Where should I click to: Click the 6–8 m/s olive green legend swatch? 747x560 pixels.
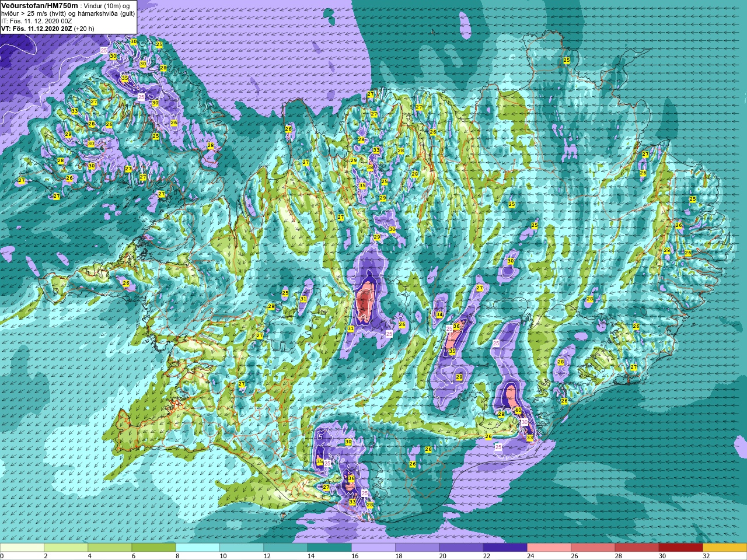click(153, 548)
